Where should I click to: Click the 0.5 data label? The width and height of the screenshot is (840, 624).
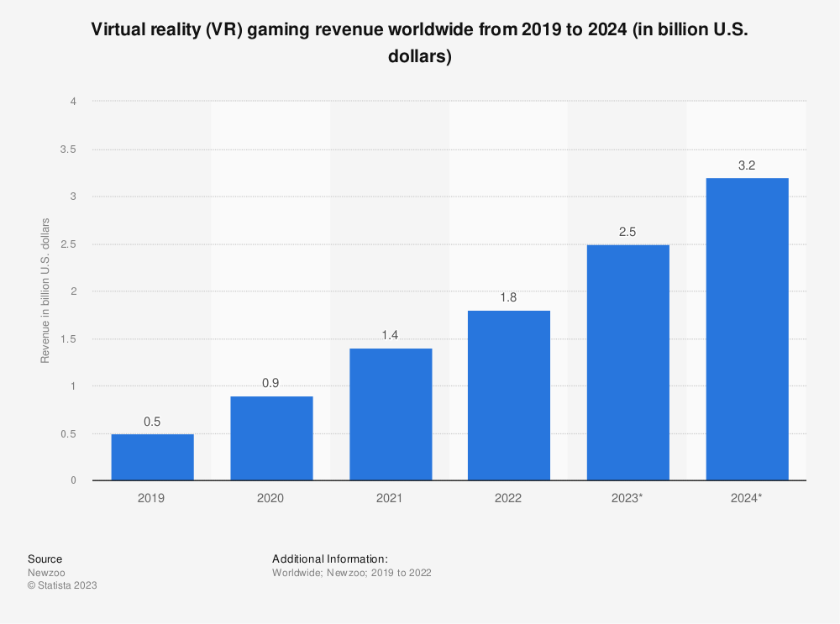click(x=152, y=422)
